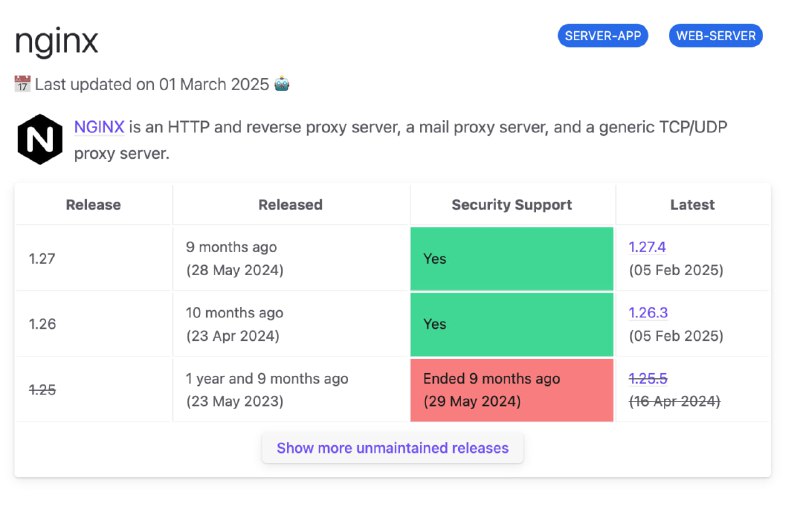This screenshot has height=509, width=800.
Task: Open the 1.26.3 latest release link
Action: [648, 313]
